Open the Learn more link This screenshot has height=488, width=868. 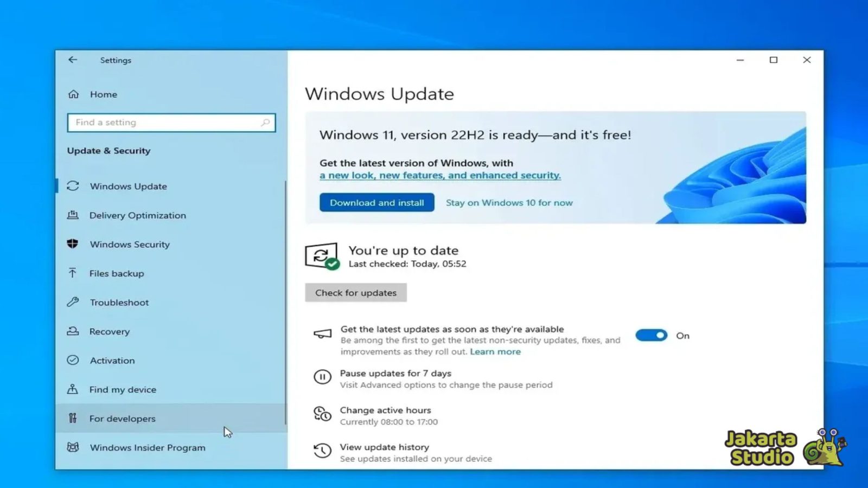(x=495, y=351)
